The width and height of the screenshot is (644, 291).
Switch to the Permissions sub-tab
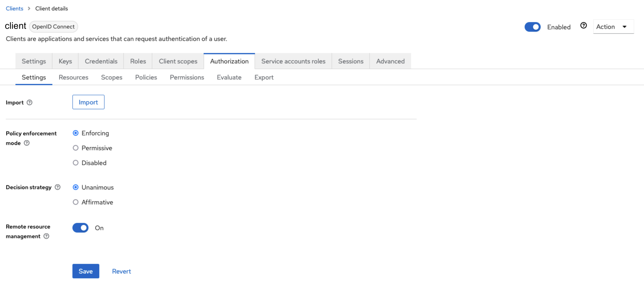(x=187, y=77)
